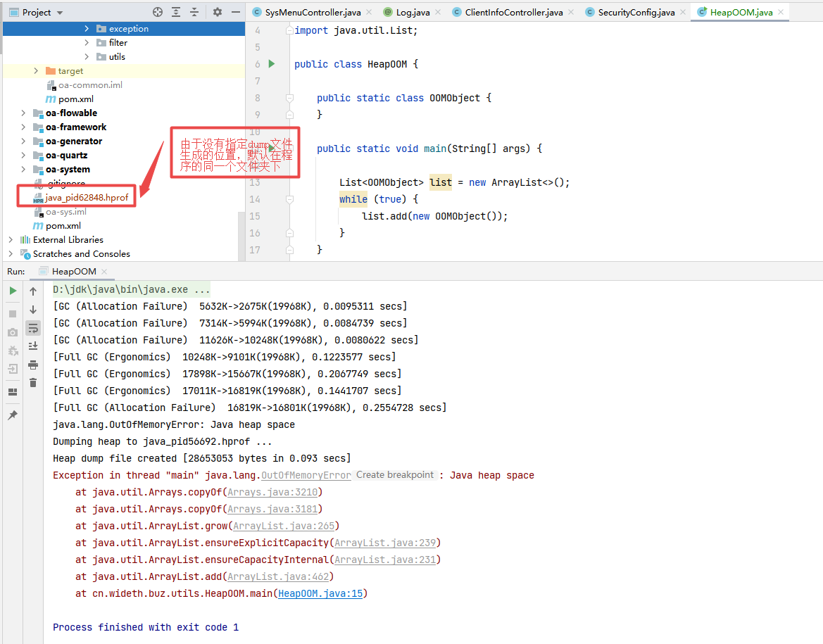Click the Exit icon in Run toolbar
The width and height of the screenshot is (823, 644).
(x=13, y=369)
